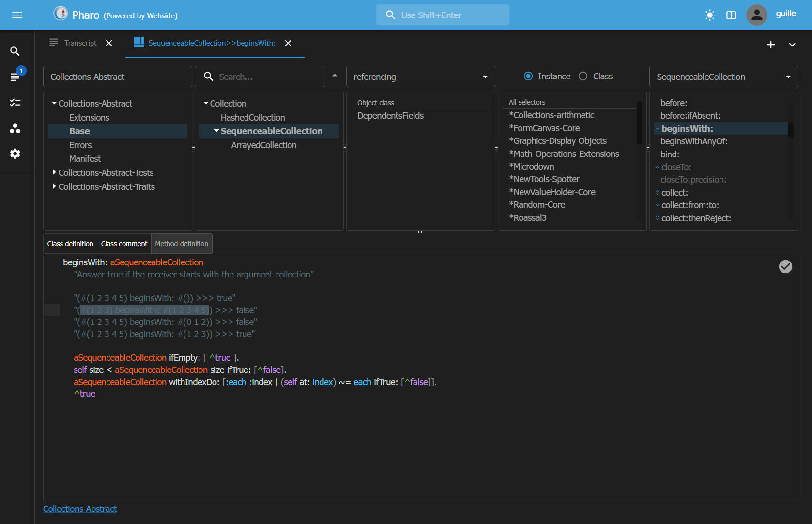812x524 pixels.
Task: Select the Instance radio button
Action: tap(528, 77)
